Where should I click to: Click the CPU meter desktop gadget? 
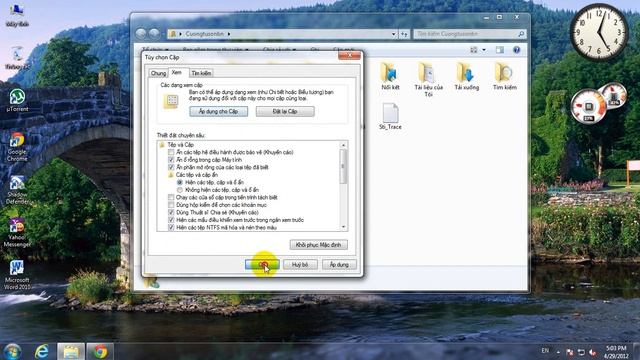click(598, 103)
